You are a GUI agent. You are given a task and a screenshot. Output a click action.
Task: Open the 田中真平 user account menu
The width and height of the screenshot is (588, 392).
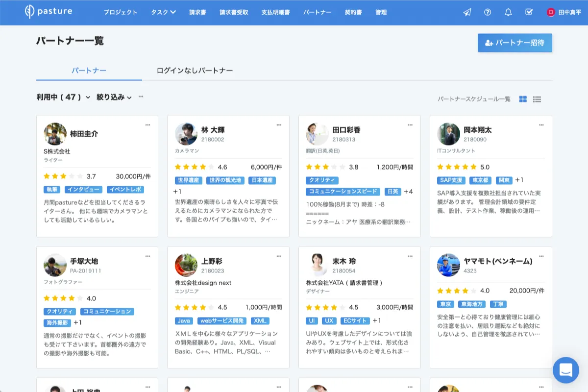click(564, 12)
